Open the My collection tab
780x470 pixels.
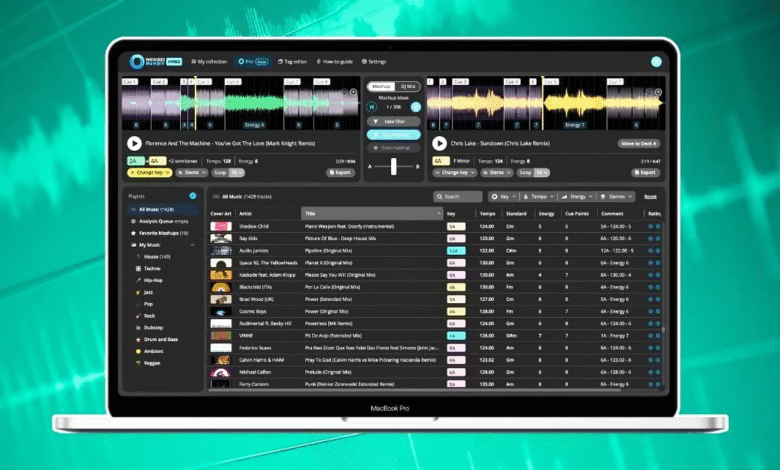[209, 62]
